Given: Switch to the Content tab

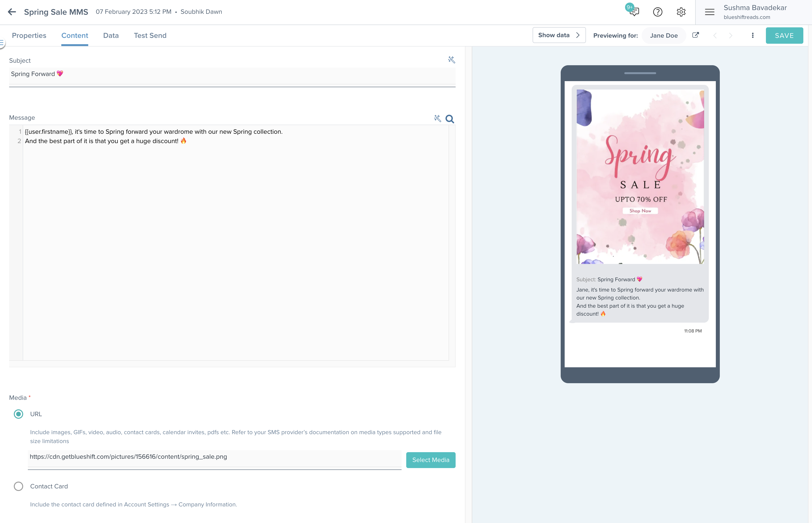Looking at the screenshot, I should (74, 35).
